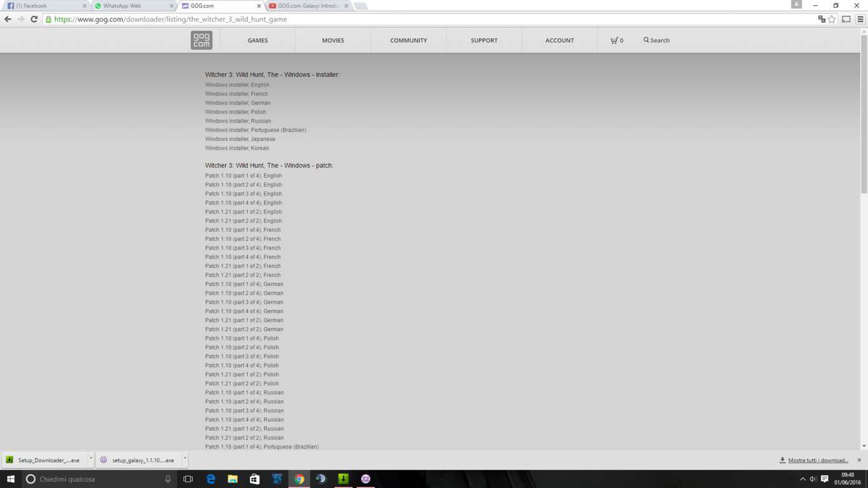Open the ACCOUNT menu
868x488 pixels.
click(560, 40)
